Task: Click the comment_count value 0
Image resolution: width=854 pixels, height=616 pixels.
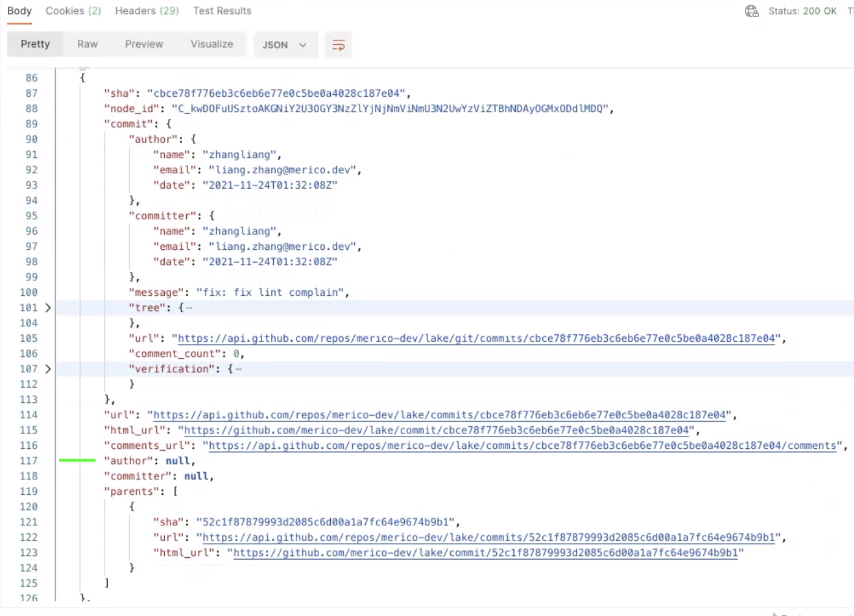Action: click(x=236, y=353)
